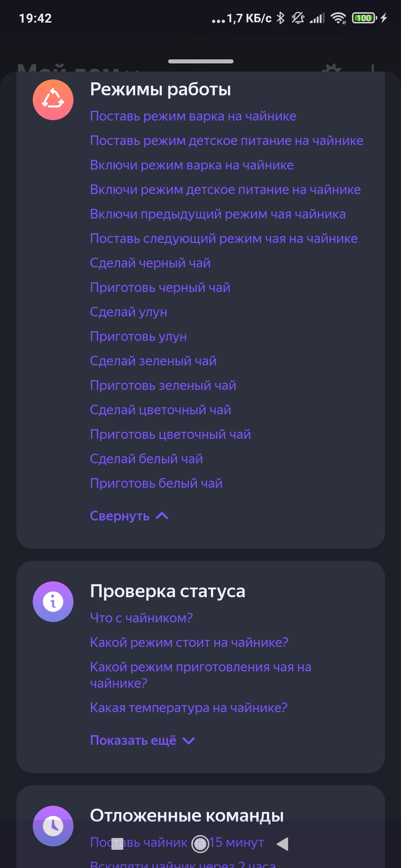Image resolution: width=401 pixels, height=868 pixels.
Task: Tap the orange Режимы работы modes icon
Action: (x=53, y=100)
